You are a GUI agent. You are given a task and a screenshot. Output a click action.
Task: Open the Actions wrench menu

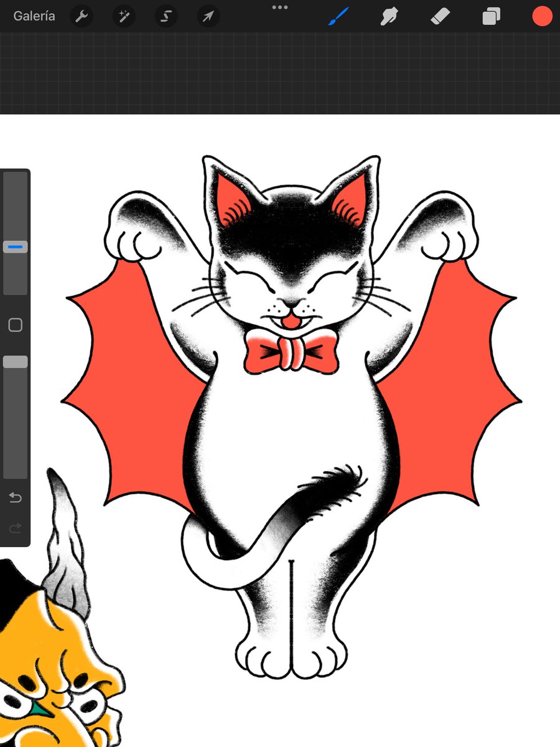82,16
